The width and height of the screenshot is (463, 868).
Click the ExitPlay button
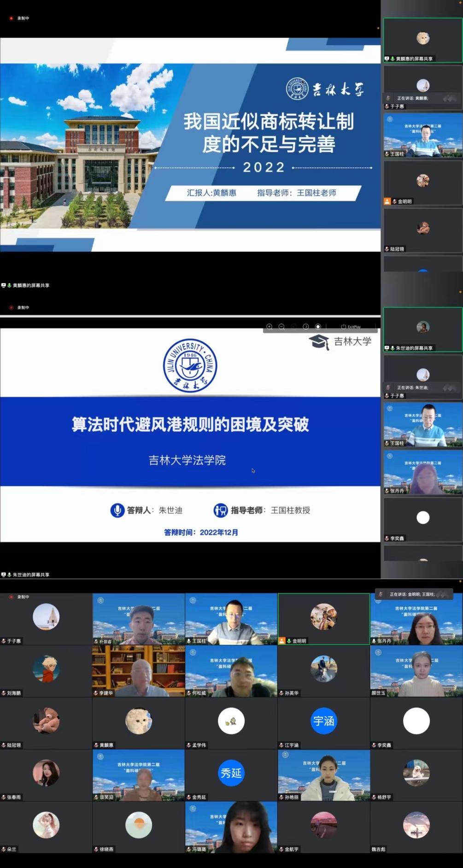[x=351, y=327]
